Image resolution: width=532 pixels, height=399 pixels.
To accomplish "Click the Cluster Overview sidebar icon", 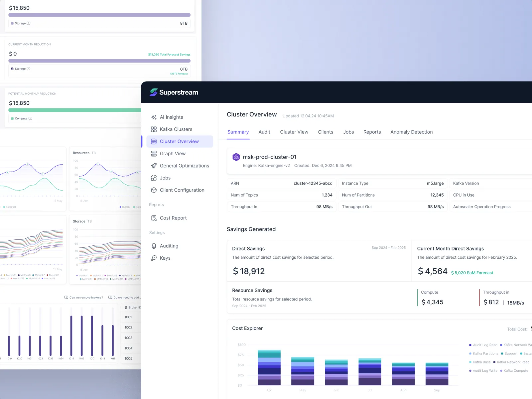I will tap(154, 141).
